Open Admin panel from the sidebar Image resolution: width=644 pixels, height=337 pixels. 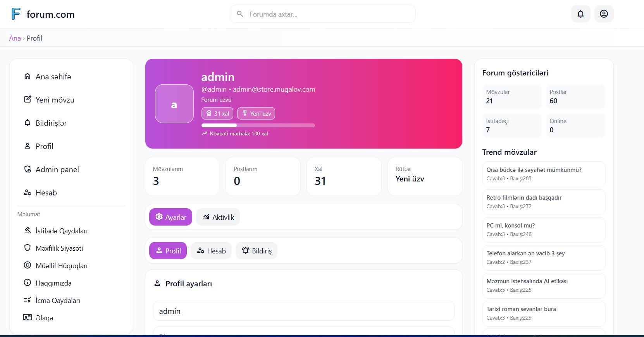click(x=57, y=169)
